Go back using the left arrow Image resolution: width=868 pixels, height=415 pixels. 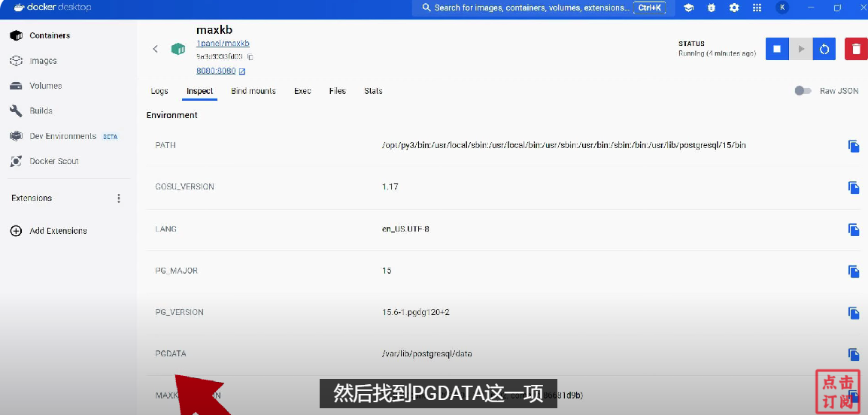coord(156,49)
